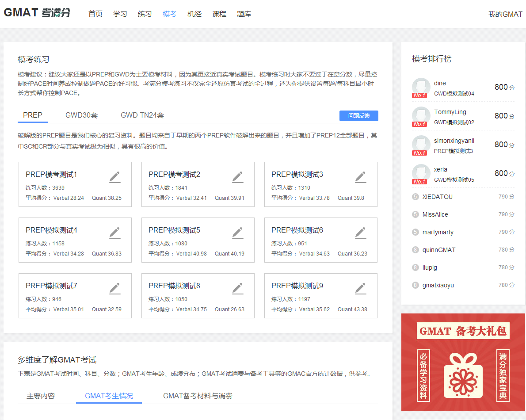
Task: Click the pencil icon on PREP模拟测试6
Action: pos(360,233)
